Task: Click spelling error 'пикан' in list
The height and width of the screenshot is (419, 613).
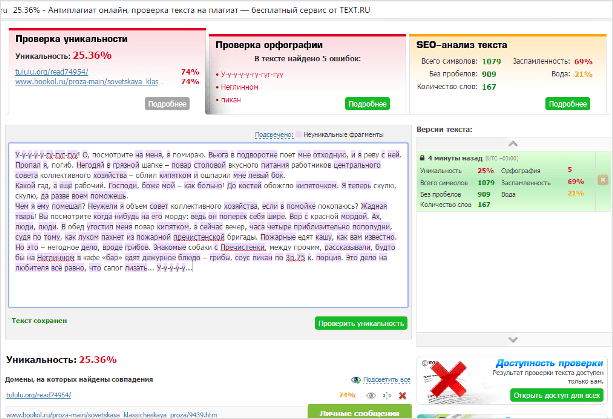Action: coord(231,100)
